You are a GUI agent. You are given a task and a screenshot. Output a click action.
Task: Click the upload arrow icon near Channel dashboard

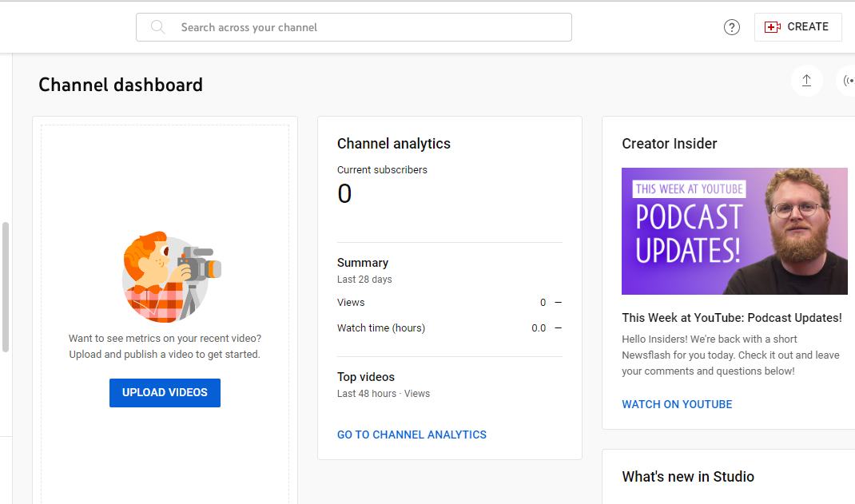click(x=806, y=81)
